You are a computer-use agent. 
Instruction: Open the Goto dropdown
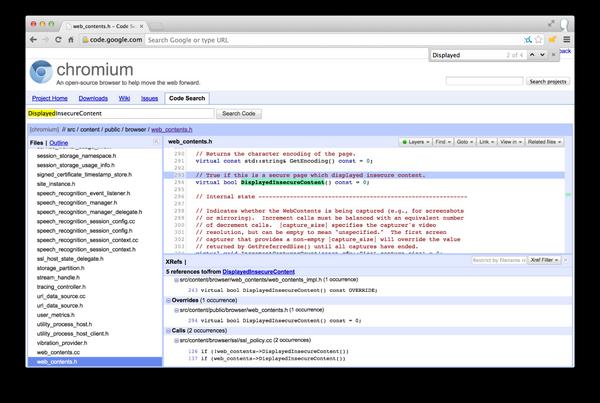[x=465, y=142]
